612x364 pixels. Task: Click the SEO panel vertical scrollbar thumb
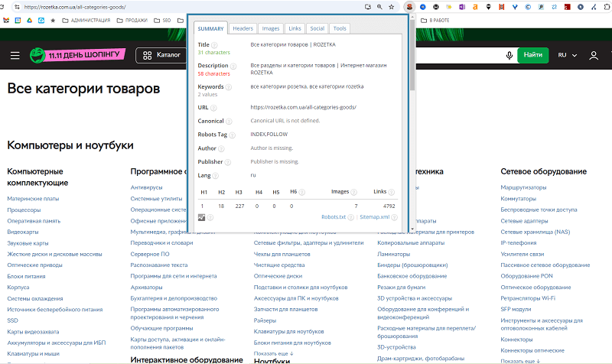(x=412, y=54)
